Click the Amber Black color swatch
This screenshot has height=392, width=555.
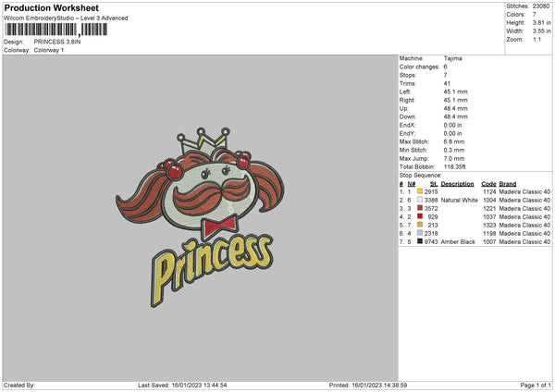click(420, 241)
